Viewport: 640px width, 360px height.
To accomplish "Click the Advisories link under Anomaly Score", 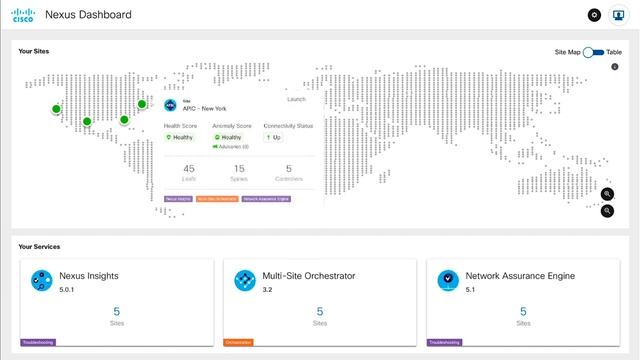I will [231, 147].
